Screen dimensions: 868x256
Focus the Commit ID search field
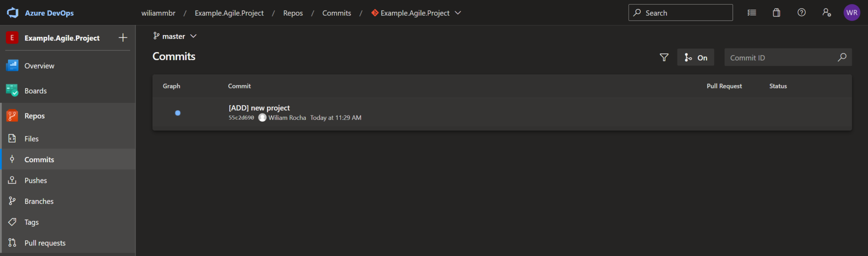coord(788,57)
